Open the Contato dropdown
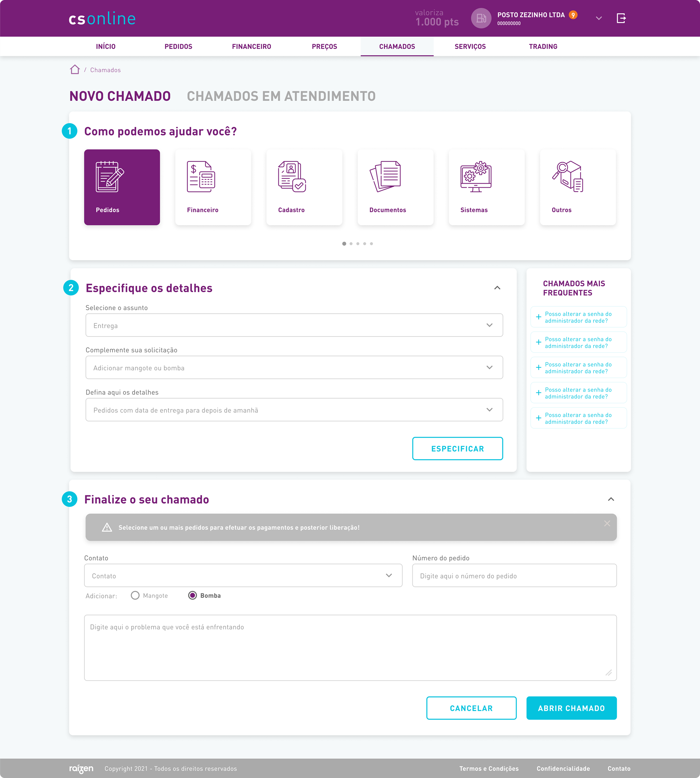Screen dimensions: 700x778 pos(243,575)
